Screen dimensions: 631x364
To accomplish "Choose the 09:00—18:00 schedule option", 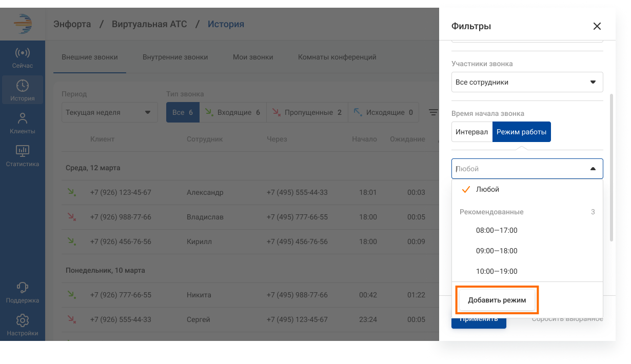I will (496, 251).
